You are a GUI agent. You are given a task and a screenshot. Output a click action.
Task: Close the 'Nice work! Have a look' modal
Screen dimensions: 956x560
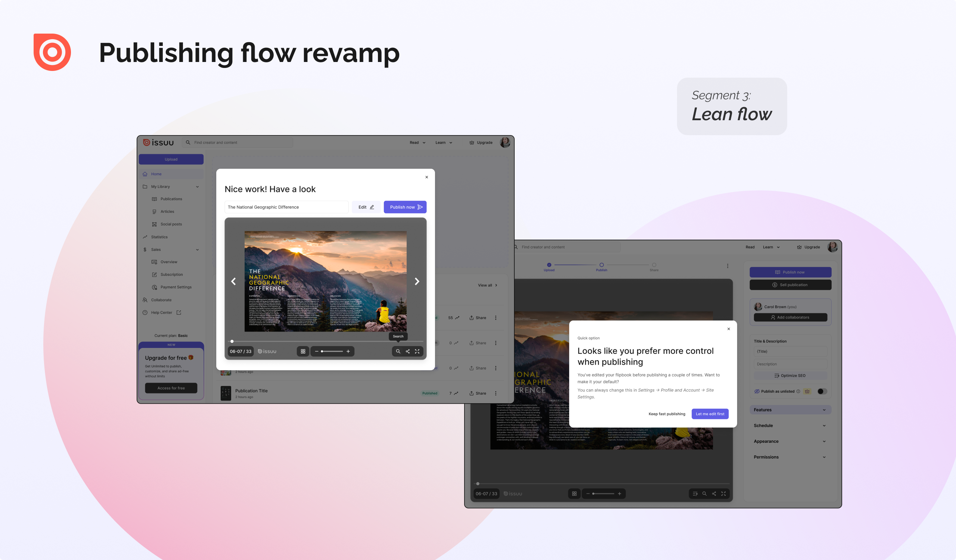(427, 177)
